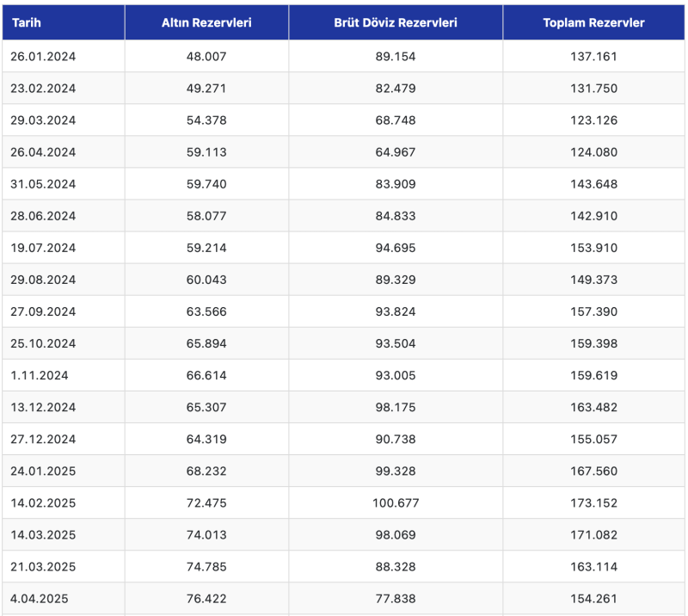Click the 68.748 gross FX cell
The width and height of the screenshot is (688, 616).
396,120
